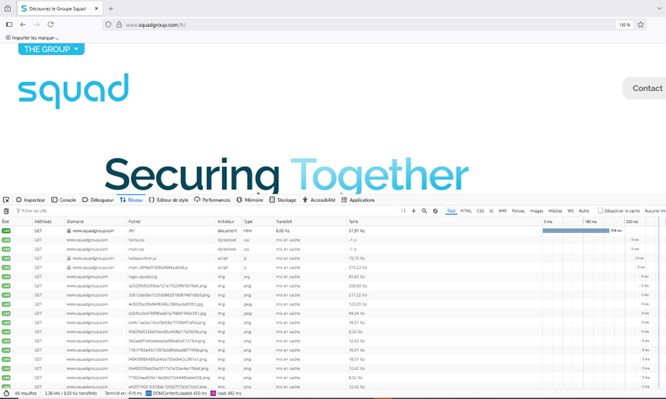Focus the Filtrer les URL field
This screenshot has width=666, height=399.
(x=204, y=211)
